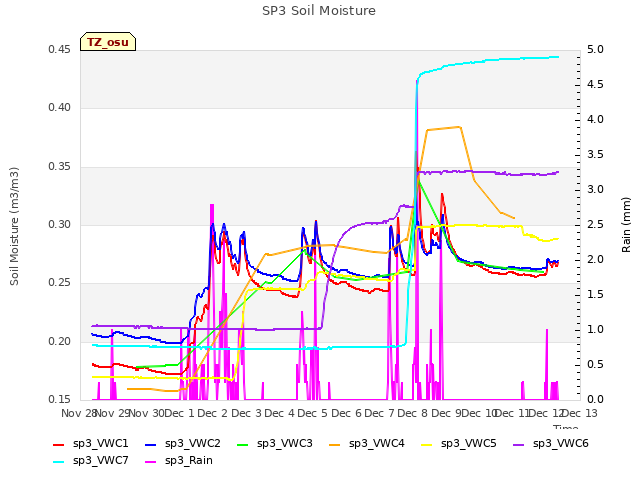
Task: Click the 0.45 left axis tick label
Action: pyautogui.click(x=59, y=50)
